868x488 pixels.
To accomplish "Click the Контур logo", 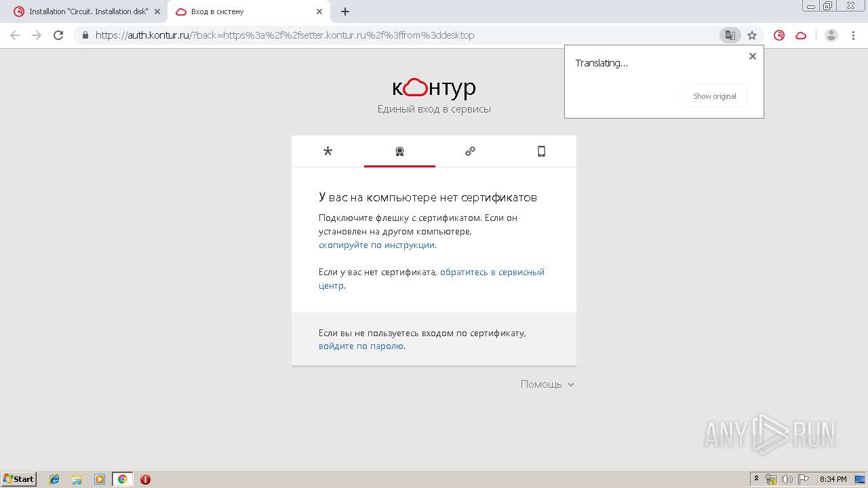I will (434, 87).
